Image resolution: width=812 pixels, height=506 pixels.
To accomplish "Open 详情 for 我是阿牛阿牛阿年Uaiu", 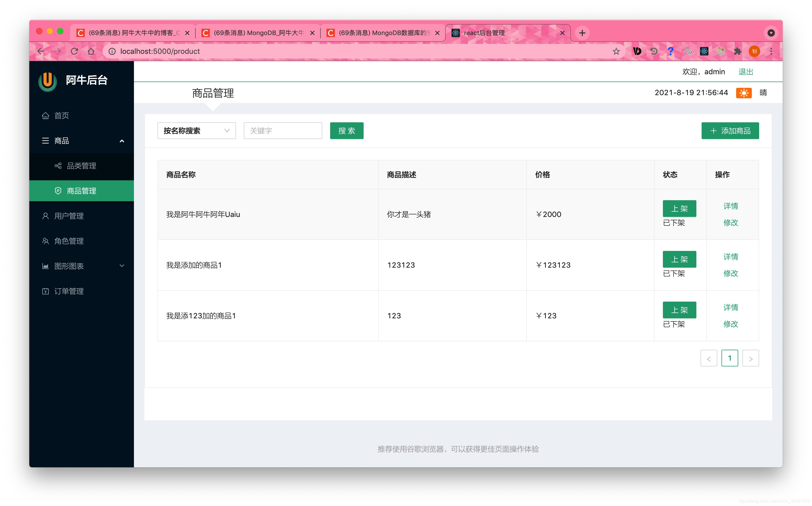I will click(731, 206).
